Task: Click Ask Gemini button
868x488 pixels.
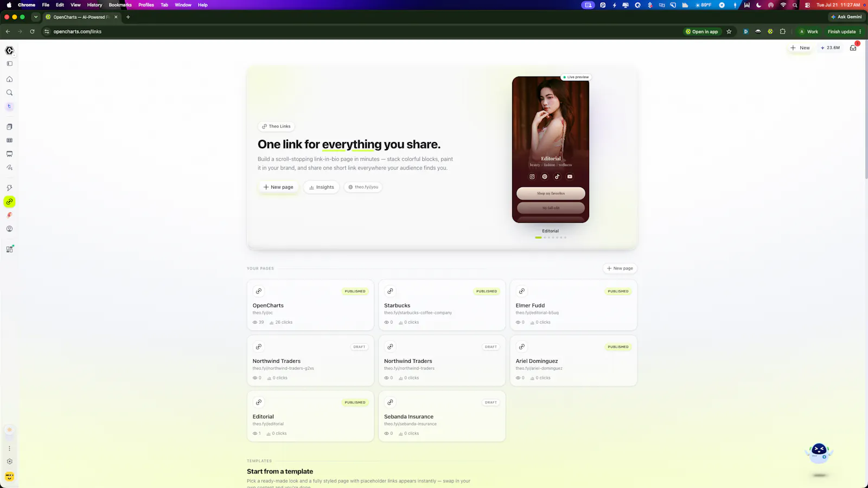Action: click(x=846, y=17)
